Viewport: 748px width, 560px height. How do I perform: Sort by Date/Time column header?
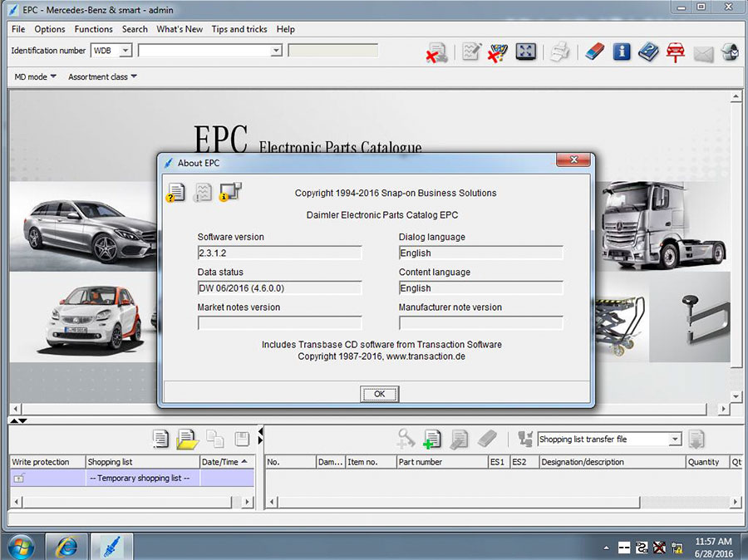pyautogui.click(x=227, y=462)
